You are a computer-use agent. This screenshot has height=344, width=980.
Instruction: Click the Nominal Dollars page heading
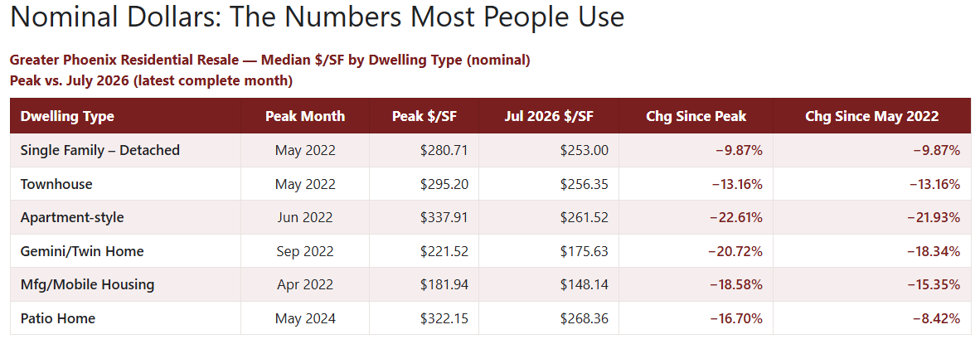point(317,17)
